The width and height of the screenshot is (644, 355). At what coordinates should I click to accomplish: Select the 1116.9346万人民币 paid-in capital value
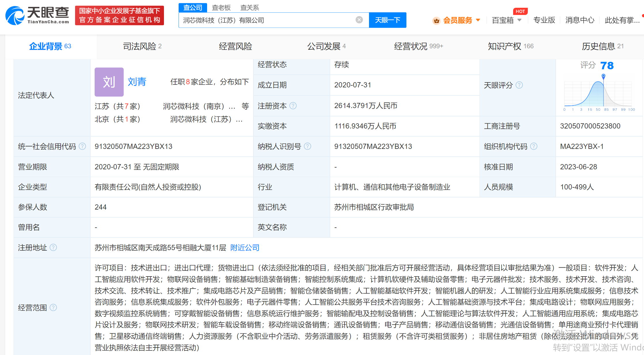tap(365, 126)
